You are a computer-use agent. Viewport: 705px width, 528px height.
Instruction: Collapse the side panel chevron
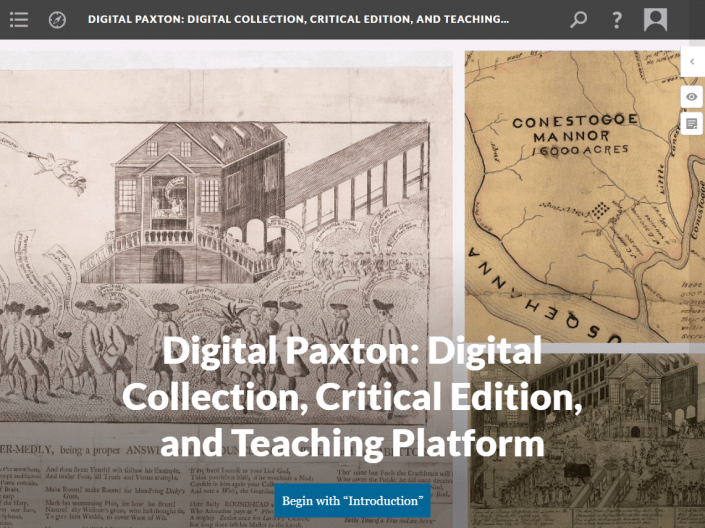click(x=692, y=62)
